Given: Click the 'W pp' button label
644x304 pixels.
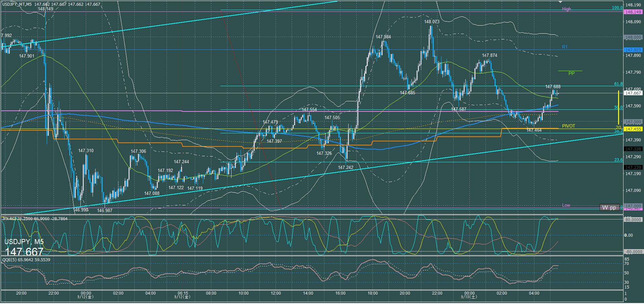Looking at the screenshot, I should tap(609, 207).
